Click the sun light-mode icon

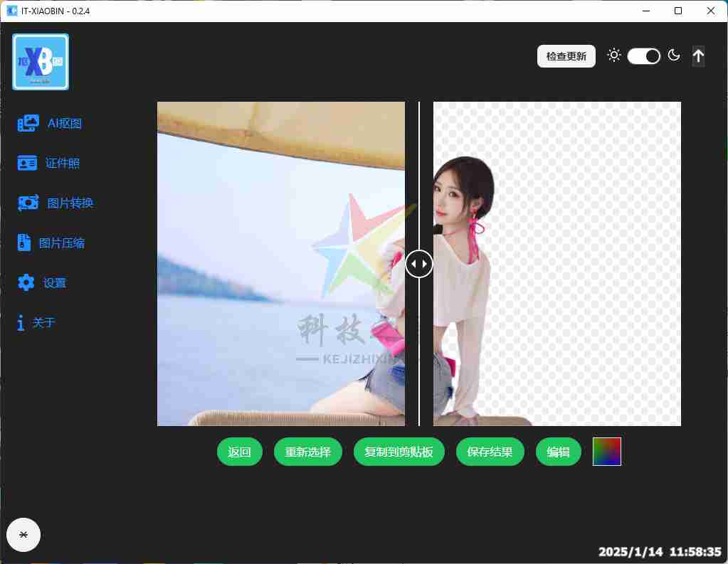point(614,55)
